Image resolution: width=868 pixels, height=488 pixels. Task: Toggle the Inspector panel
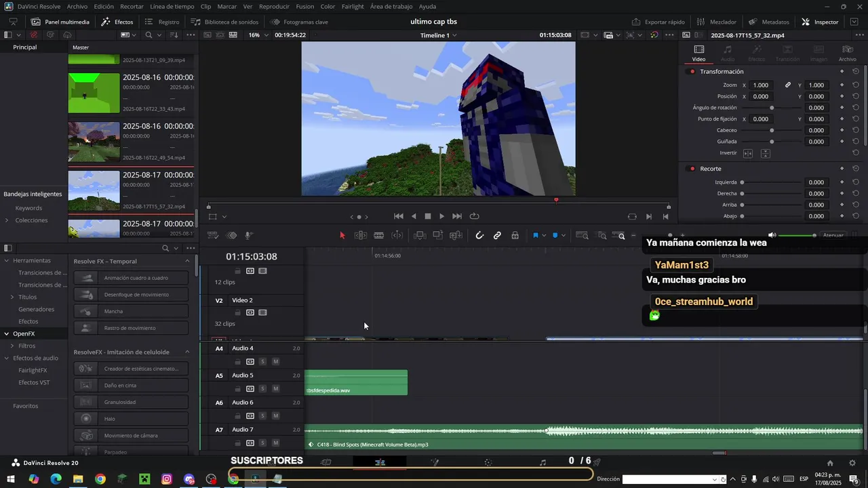(x=820, y=22)
